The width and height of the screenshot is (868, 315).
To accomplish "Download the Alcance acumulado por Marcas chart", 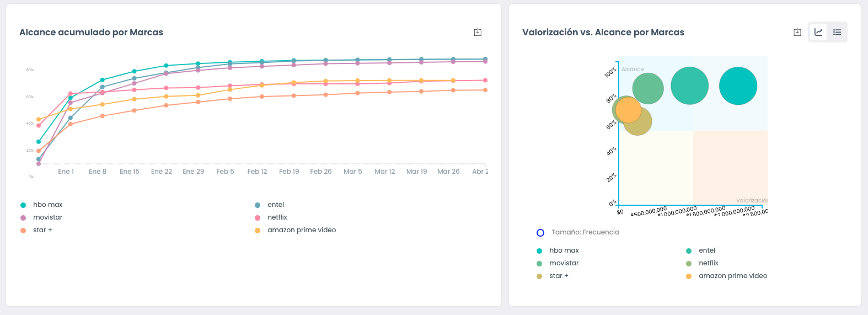I will point(478,32).
